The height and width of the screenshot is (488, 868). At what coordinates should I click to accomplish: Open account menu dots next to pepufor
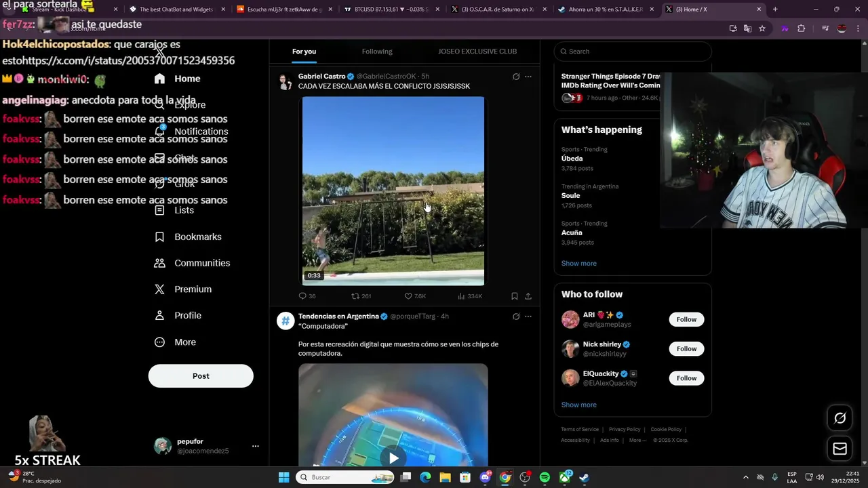coord(256,446)
